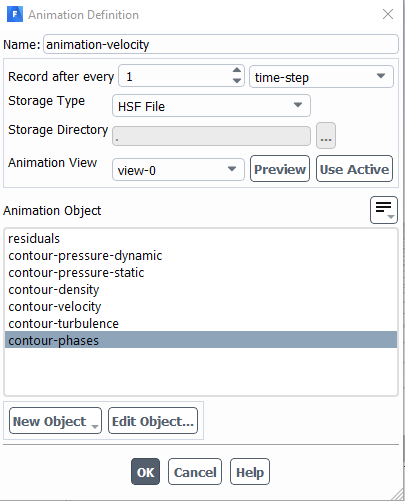Browse for Storage Directory with ellipsis button
The height and width of the screenshot is (501, 405).
coord(326,136)
